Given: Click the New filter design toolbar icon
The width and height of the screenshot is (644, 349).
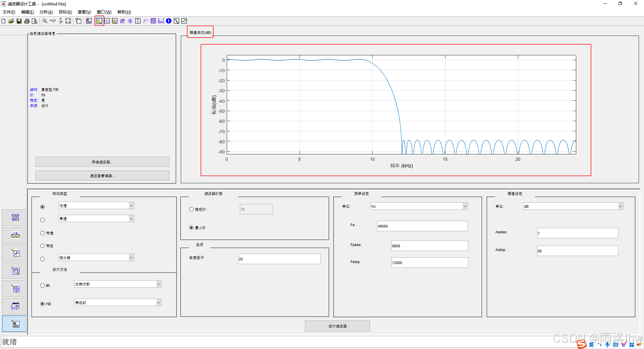Looking at the screenshot, I should tap(3, 21).
